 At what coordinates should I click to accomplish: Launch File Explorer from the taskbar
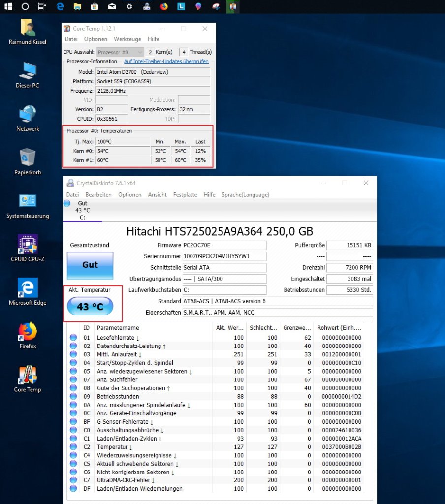[77, 6]
